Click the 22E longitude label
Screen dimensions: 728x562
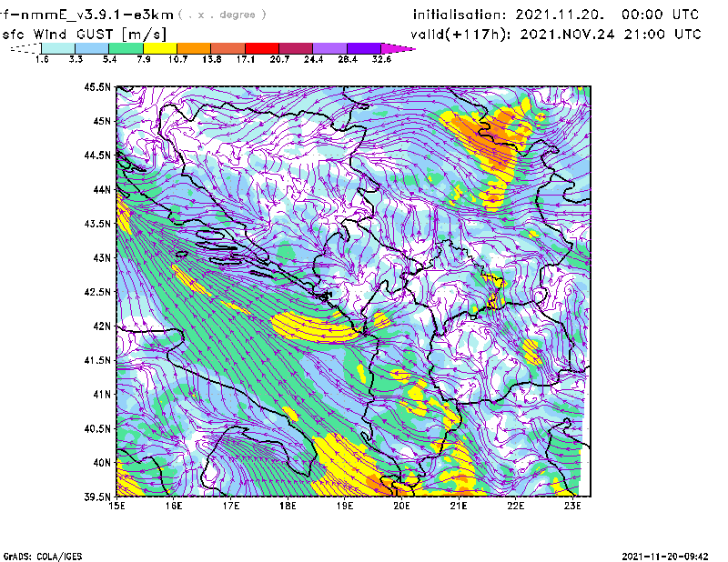tap(515, 506)
